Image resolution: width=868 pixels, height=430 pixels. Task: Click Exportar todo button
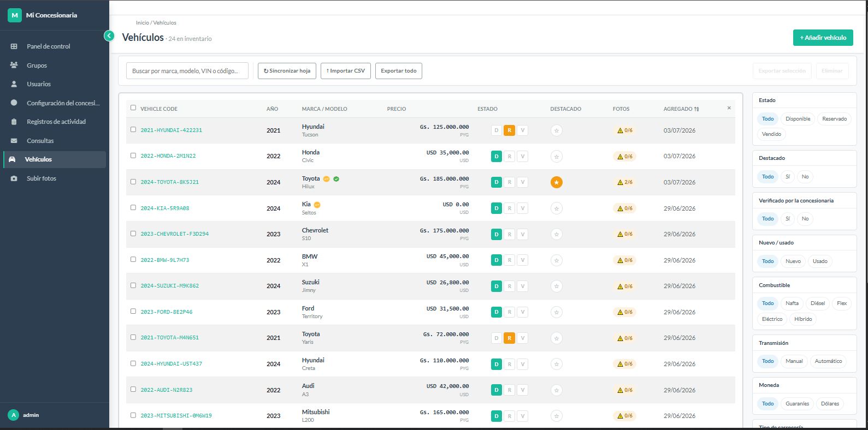pos(399,71)
